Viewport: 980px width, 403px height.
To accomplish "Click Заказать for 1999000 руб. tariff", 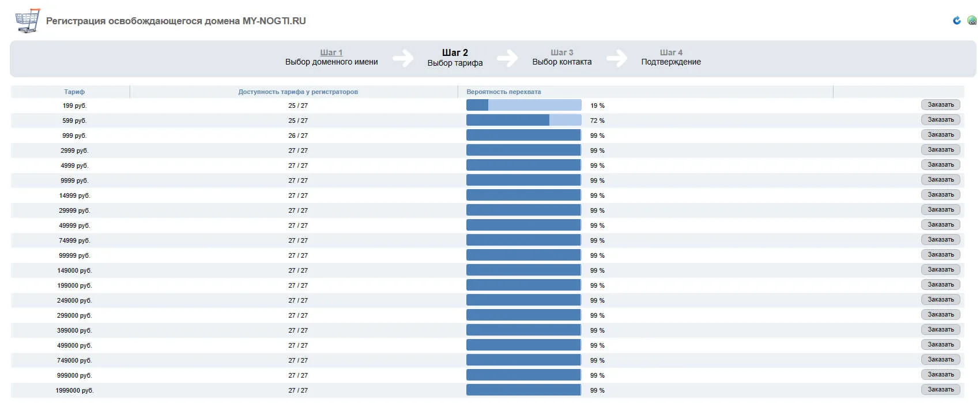I will (x=941, y=390).
